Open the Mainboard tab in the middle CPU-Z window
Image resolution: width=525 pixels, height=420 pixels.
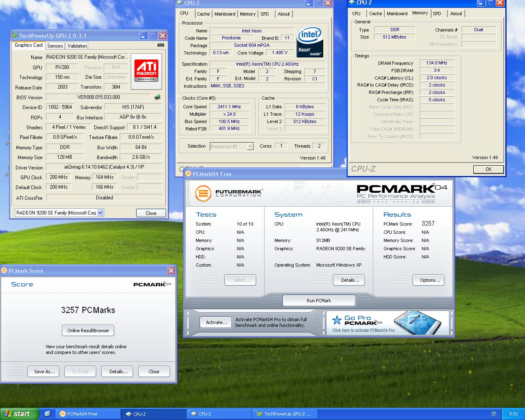pos(225,14)
